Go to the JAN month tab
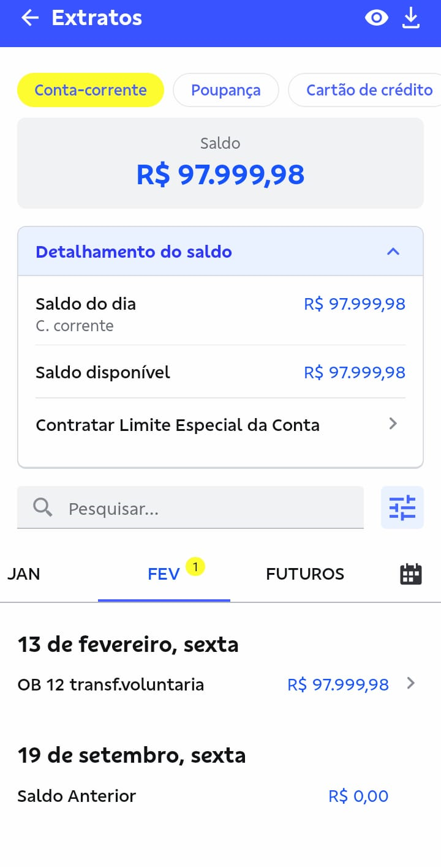The image size is (441, 868). coord(24,574)
